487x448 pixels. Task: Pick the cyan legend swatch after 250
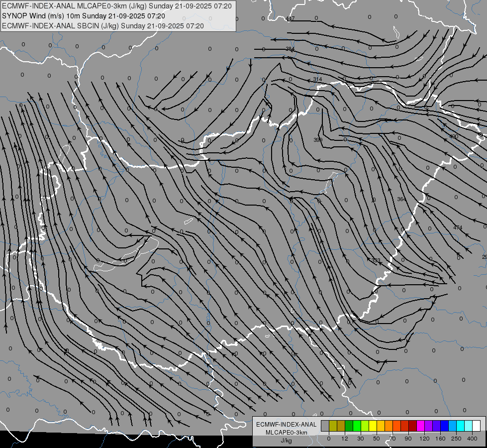click(461, 426)
